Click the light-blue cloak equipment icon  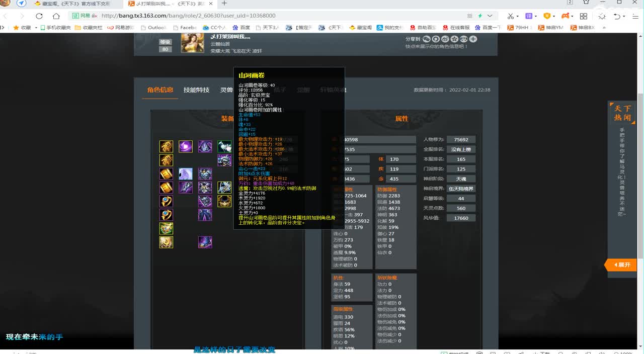pos(186,174)
